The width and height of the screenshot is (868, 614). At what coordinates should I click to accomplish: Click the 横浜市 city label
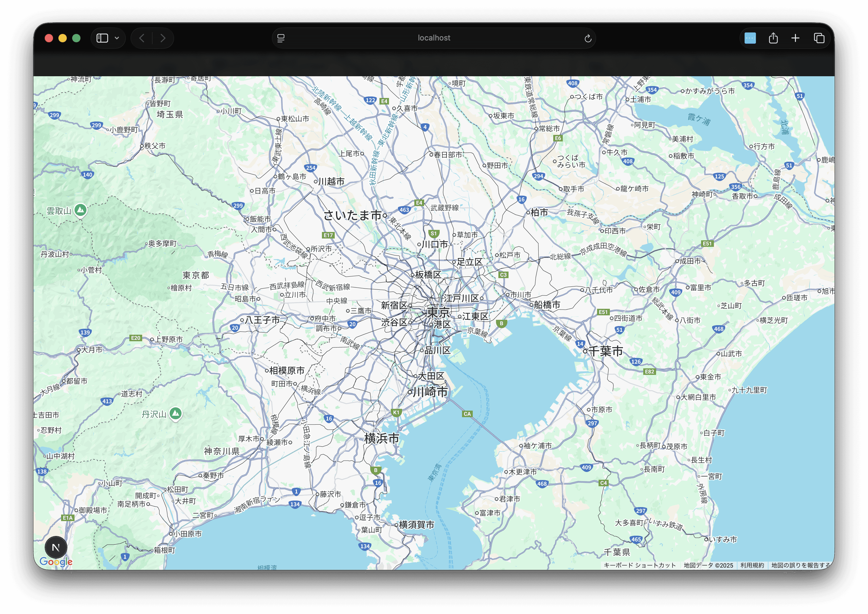(382, 438)
